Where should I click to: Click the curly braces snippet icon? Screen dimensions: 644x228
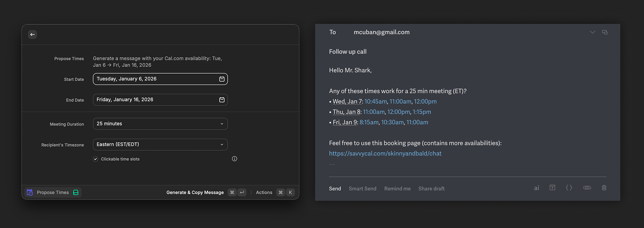tap(569, 188)
